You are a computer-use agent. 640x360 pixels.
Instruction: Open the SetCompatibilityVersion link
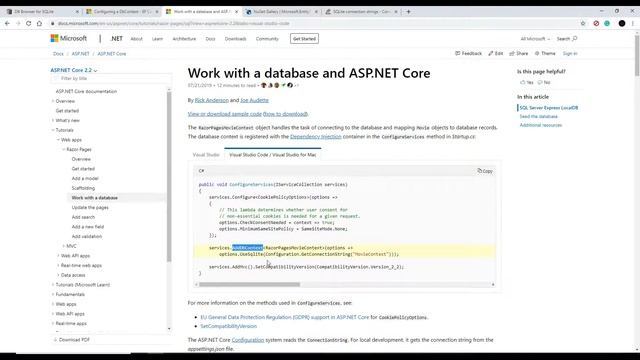pos(229,326)
